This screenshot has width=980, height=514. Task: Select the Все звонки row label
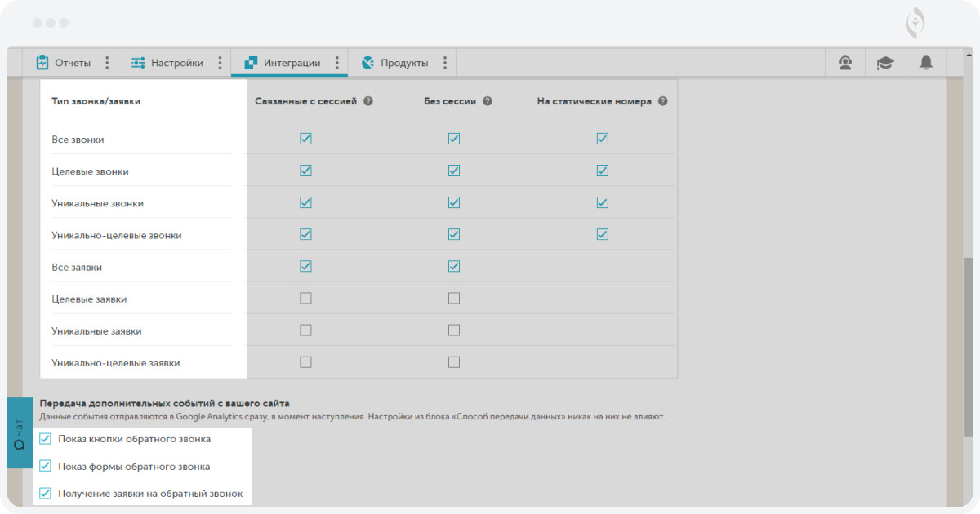(x=78, y=140)
